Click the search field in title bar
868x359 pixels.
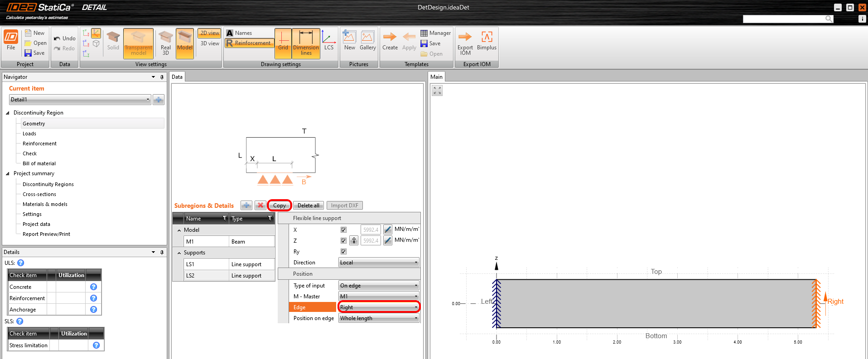click(x=784, y=19)
